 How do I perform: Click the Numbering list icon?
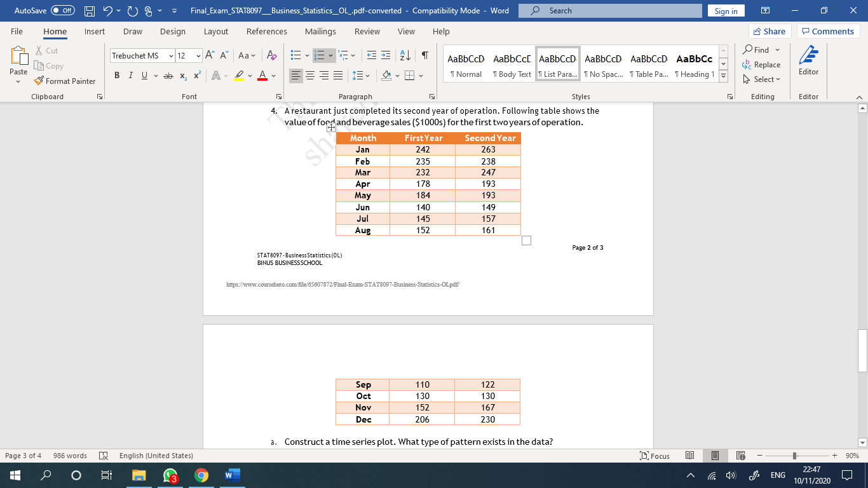[320, 55]
